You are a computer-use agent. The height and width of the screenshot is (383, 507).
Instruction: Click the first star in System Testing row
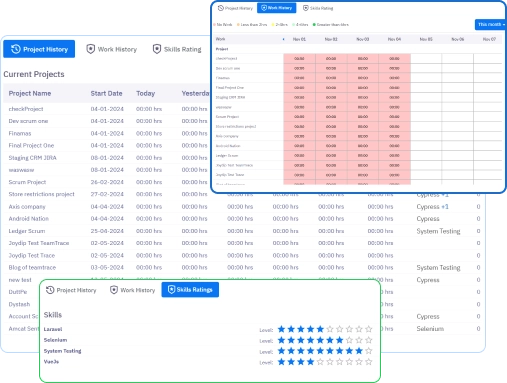coord(281,351)
